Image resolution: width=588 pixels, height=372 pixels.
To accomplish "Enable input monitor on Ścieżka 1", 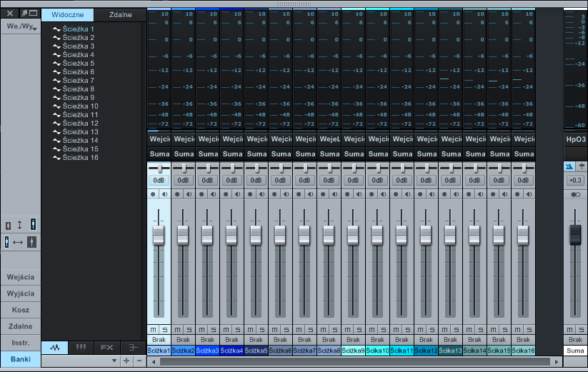I will 164,194.
